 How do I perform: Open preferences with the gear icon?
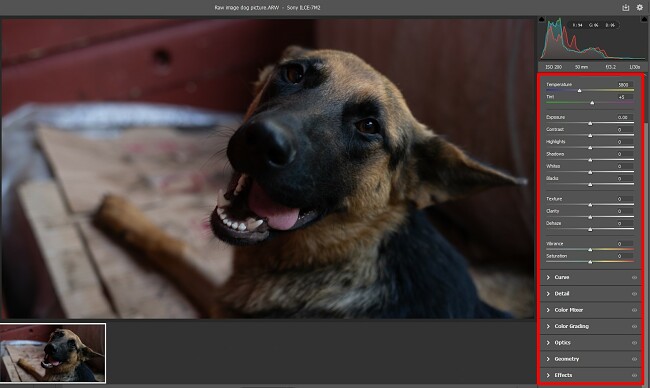640,7
